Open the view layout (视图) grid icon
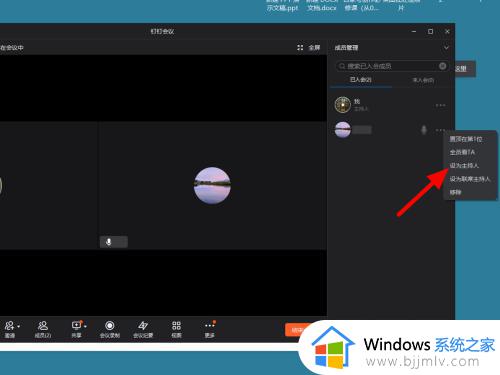500x375 pixels. click(176, 325)
